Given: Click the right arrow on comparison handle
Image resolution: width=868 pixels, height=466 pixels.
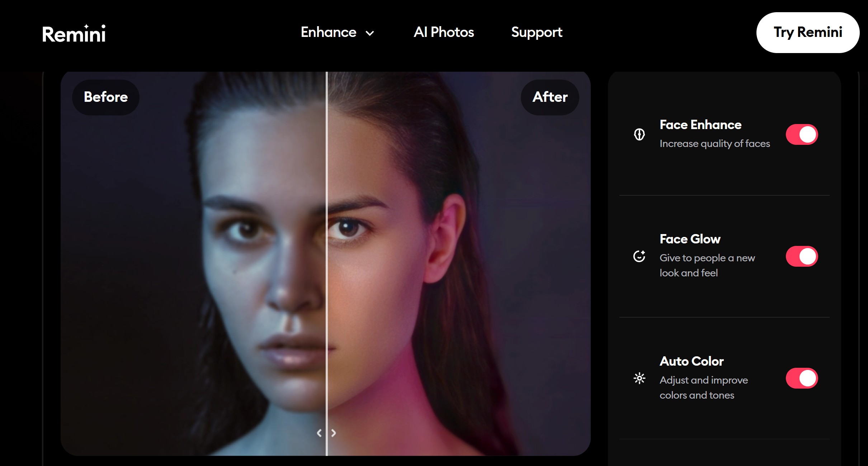Looking at the screenshot, I should (334, 433).
